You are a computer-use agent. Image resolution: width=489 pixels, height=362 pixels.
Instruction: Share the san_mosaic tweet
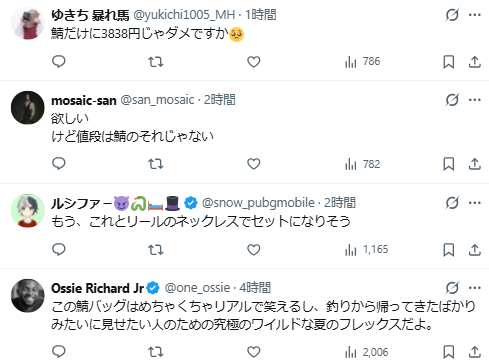coord(475,164)
